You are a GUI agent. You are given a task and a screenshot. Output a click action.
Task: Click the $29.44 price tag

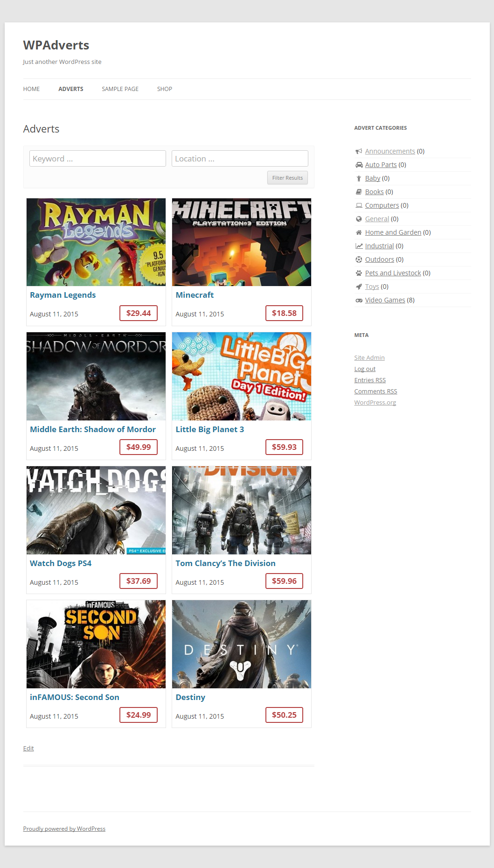139,313
